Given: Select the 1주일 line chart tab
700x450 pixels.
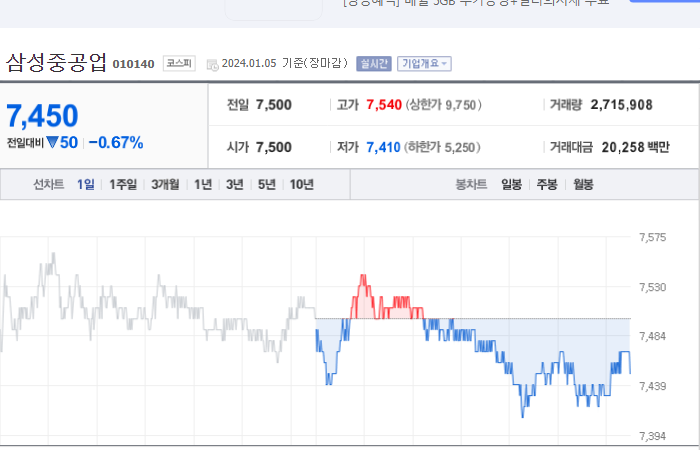Looking at the screenshot, I should tap(123, 184).
